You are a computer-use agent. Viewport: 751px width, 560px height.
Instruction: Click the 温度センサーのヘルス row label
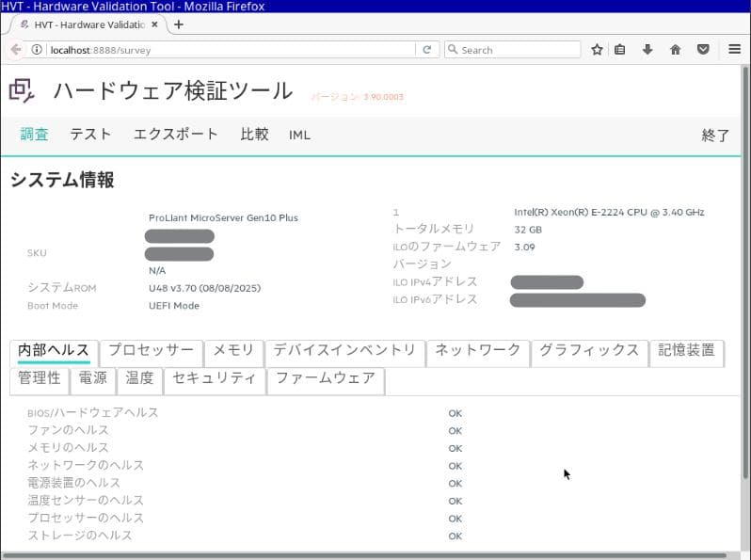point(86,501)
